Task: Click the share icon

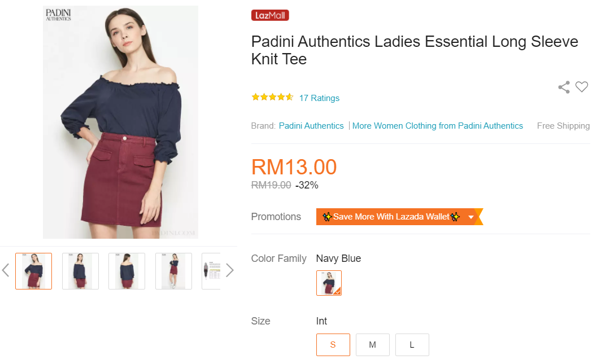Action: (564, 87)
